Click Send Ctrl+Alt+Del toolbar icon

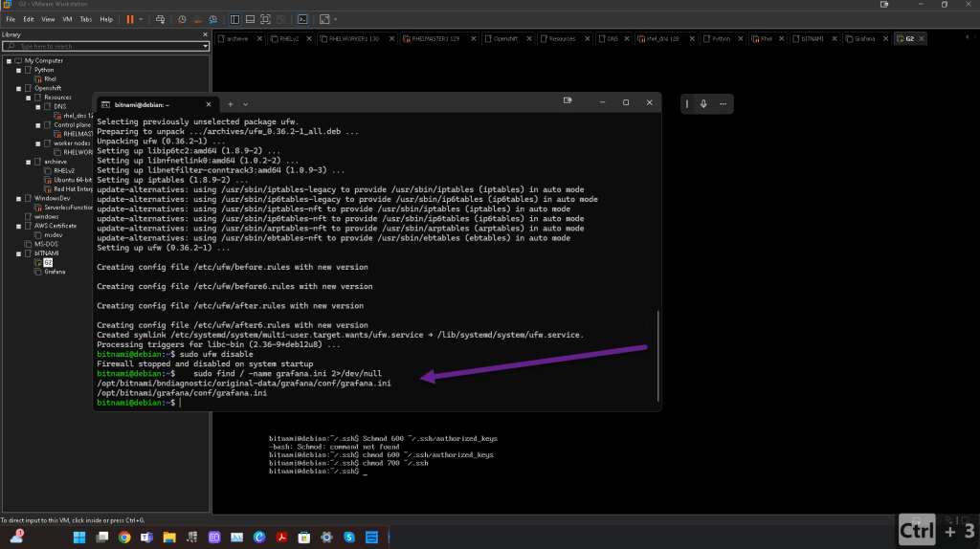click(x=160, y=19)
